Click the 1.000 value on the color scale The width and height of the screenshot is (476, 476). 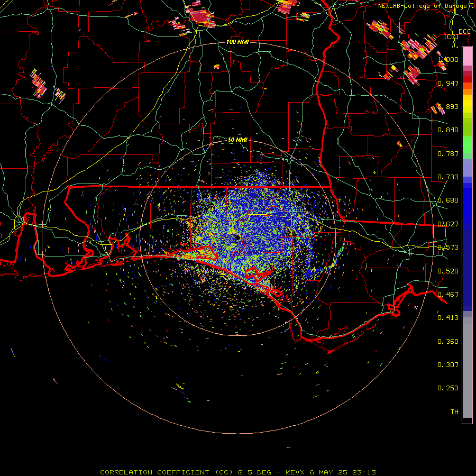pos(448,59)
